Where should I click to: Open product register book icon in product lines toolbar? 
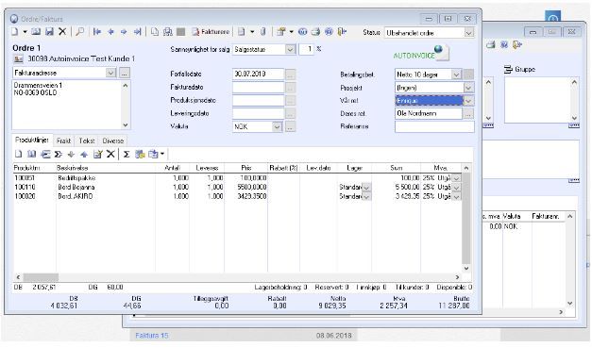32,154
